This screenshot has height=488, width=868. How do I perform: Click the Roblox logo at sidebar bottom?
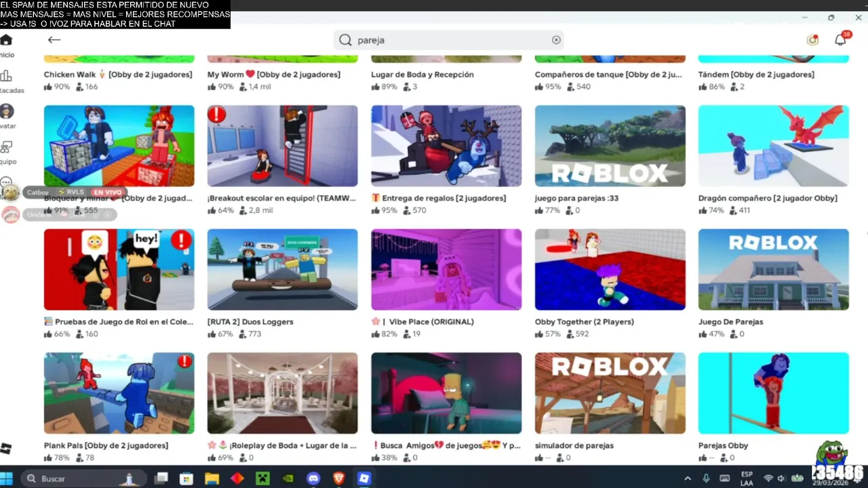coord(6,448)
